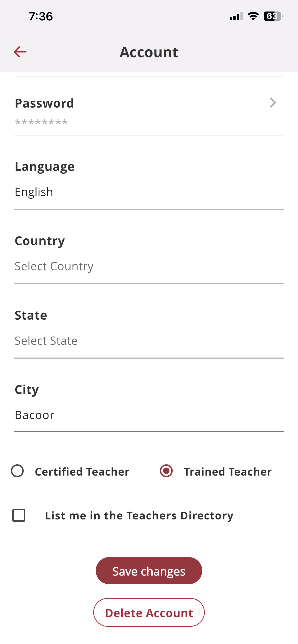This screenshot has height=644, width=298.
Task: Select the Trained Teacher radio button
Action: [x=166, y=471]
